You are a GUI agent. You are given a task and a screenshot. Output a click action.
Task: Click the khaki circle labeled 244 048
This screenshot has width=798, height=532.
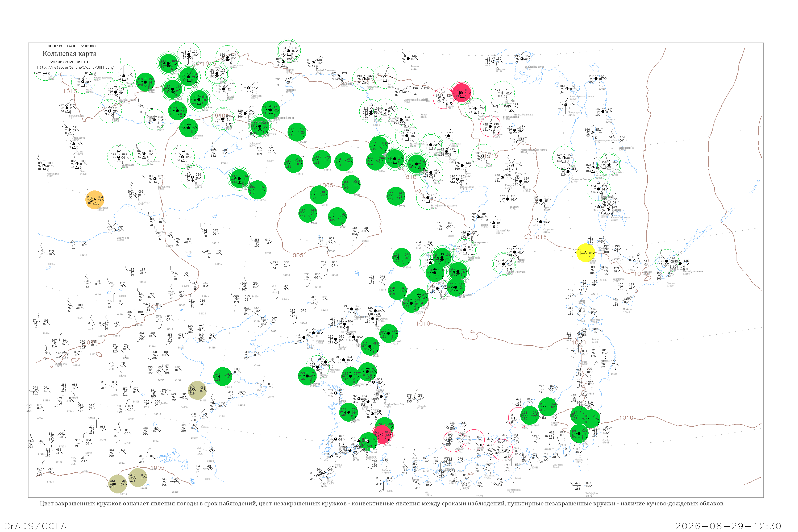[117, 484]
